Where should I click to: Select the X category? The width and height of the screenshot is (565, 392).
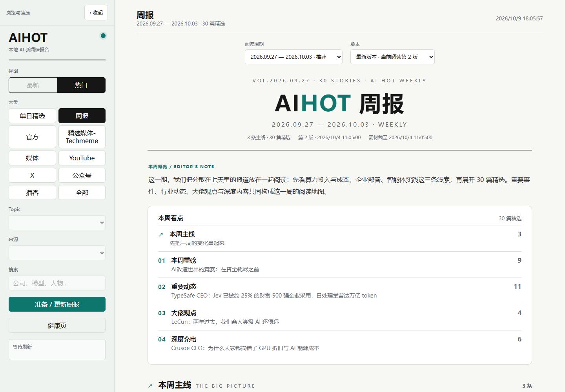click(32, 175)
